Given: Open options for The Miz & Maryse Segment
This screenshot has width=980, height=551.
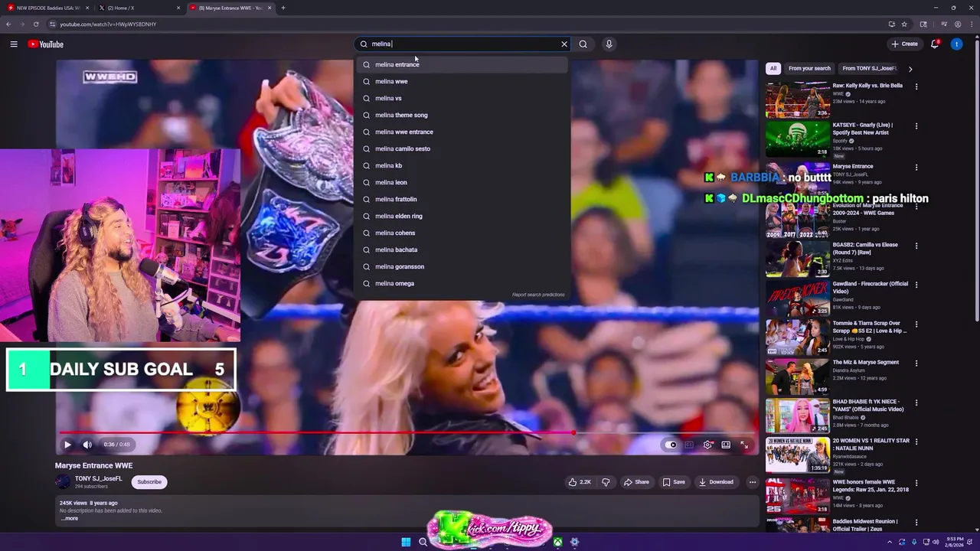Looking at the screenshot, I should point(916,364).
